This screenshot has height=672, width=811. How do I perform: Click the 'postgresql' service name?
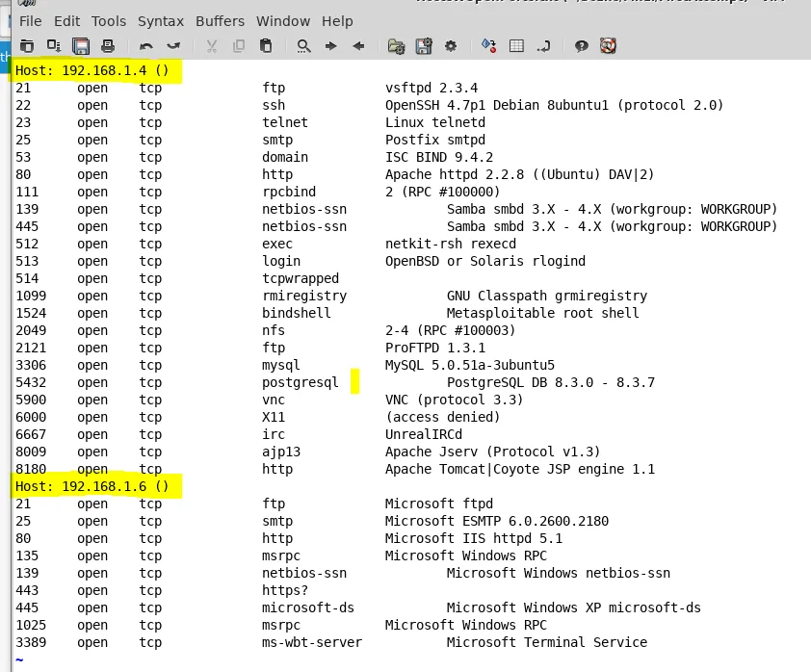pyautogui.click(x=300, y=382)
